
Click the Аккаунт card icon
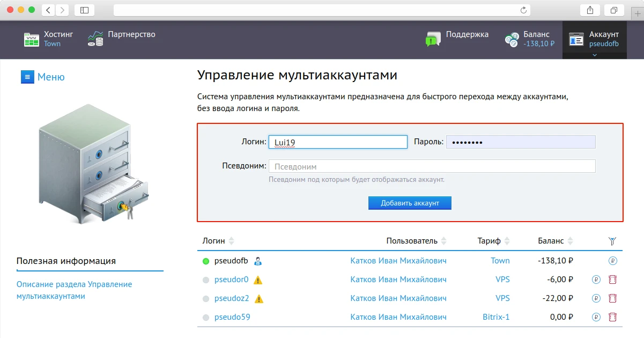(x=576, y=38)
